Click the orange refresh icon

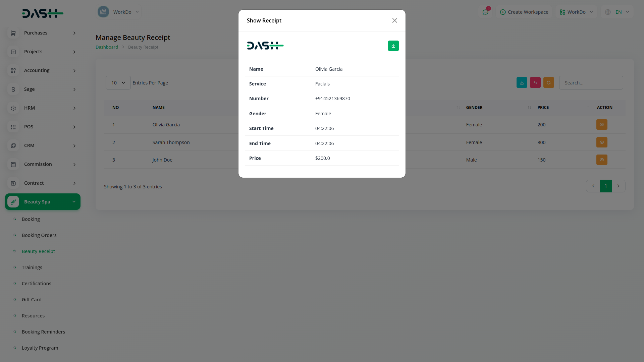(548, 83)
